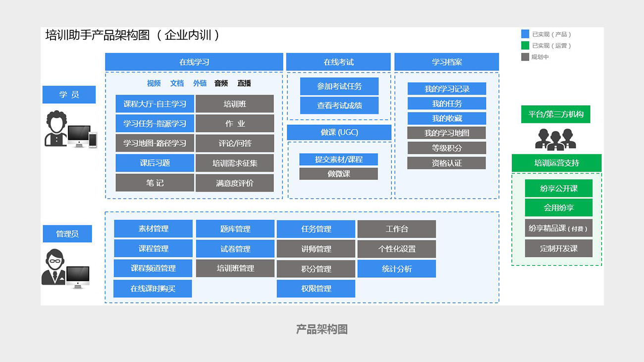
Task: Click the 统计分析 block
Action: (x=397, y=269)
